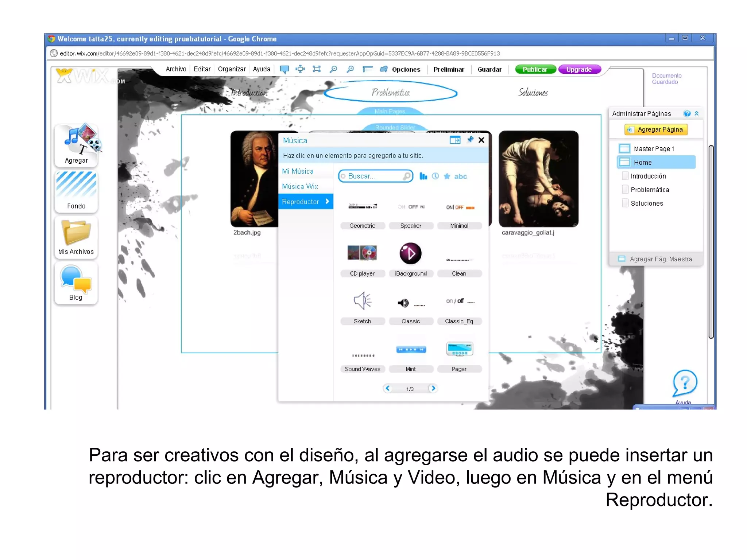Sort alphabetically with abc icon
The height and width of the screenshot is (560, 747).
click(x=461, y=176)
